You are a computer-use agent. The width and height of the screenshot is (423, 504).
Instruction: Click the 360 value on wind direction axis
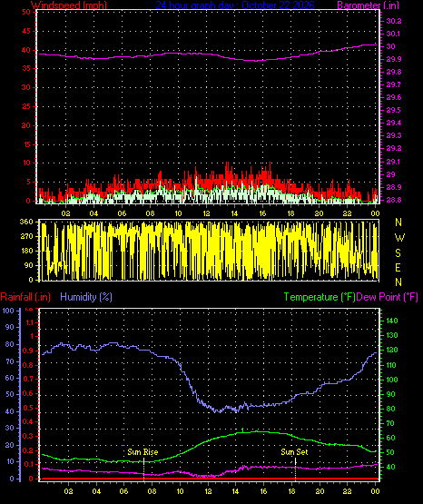click(26, 222)
